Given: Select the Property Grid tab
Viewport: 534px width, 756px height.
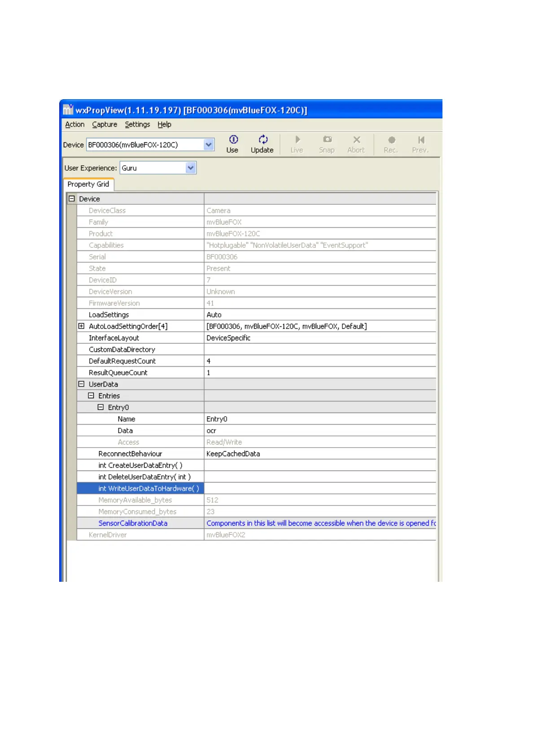Looking at the screenshot, I should tap(88, 184).
